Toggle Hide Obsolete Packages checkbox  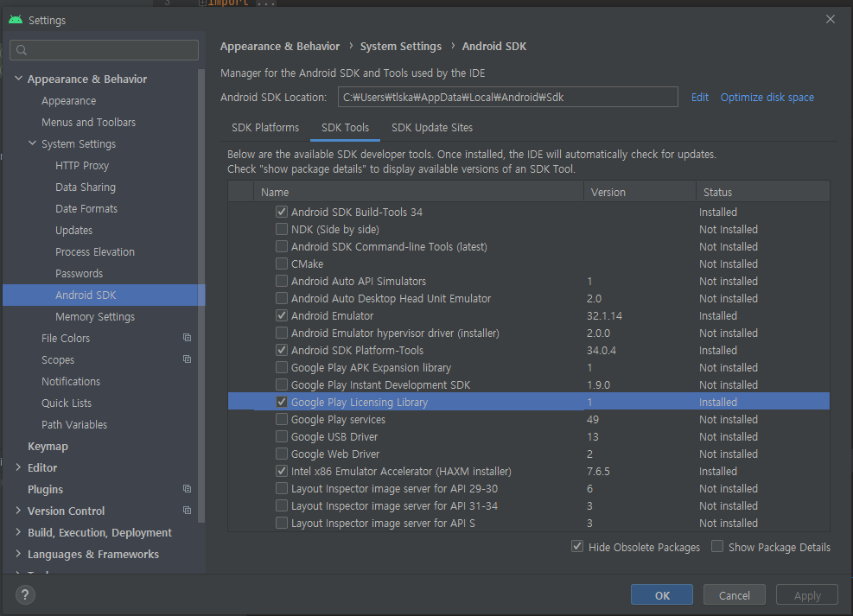click(577, 546)
